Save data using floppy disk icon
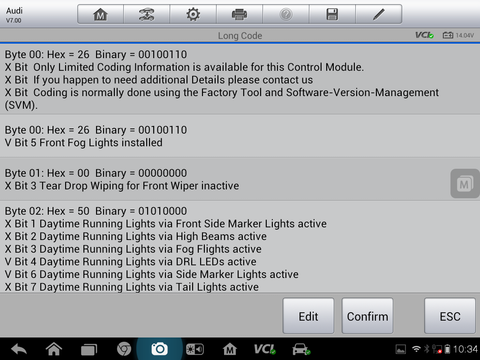This screenshot has width=480, height=360. click(332, 14)
